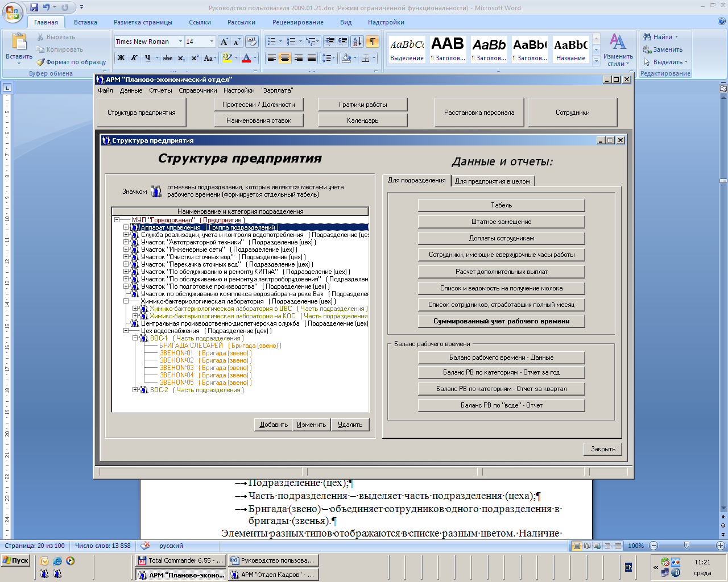This screenshot has width=728, height=582.
Task: Click the Штатное замещение button
Action: pos(501,222)
